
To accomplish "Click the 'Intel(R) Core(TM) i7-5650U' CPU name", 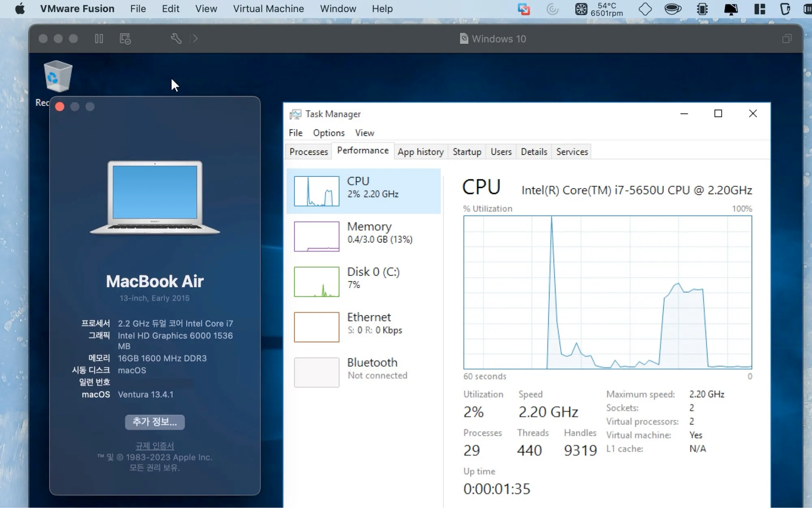I will [637, 190].
